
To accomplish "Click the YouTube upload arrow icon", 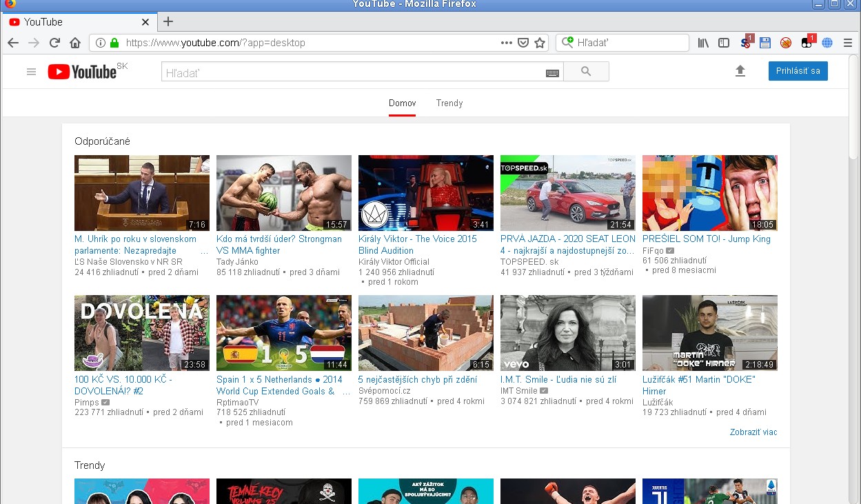I will (740, 71).
